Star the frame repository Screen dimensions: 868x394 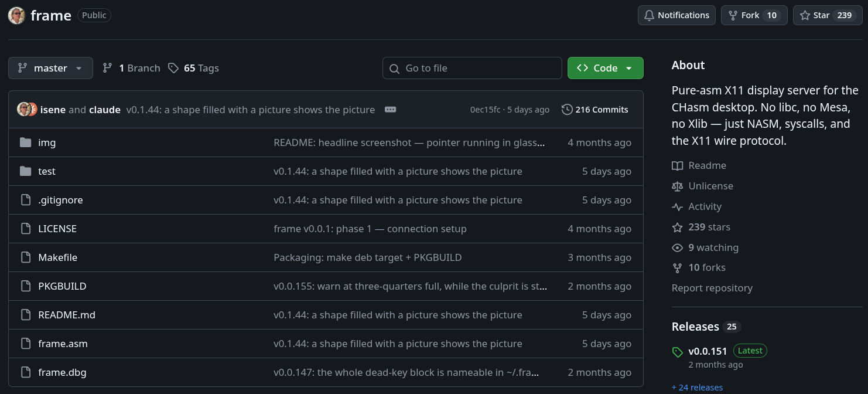pos(828,15)
